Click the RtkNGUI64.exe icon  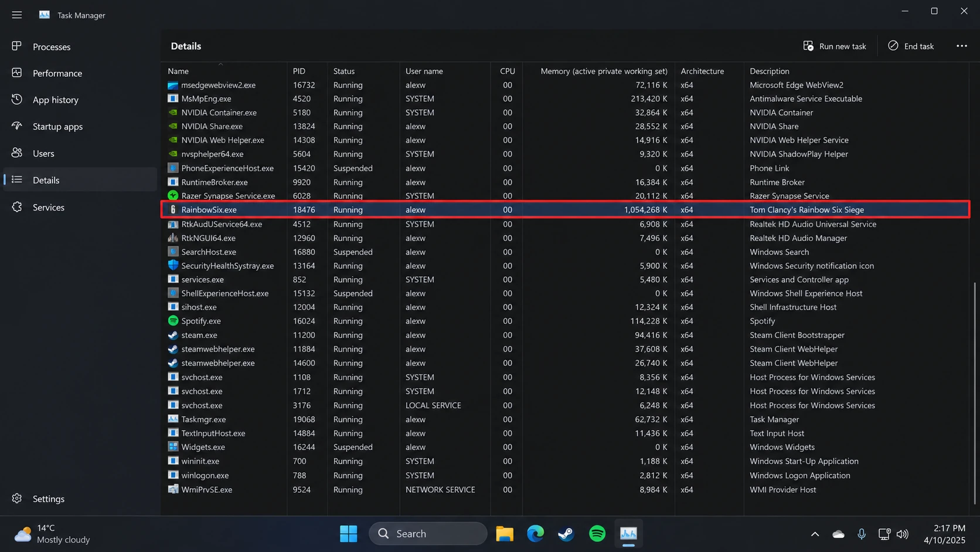(x=173, y=238)
